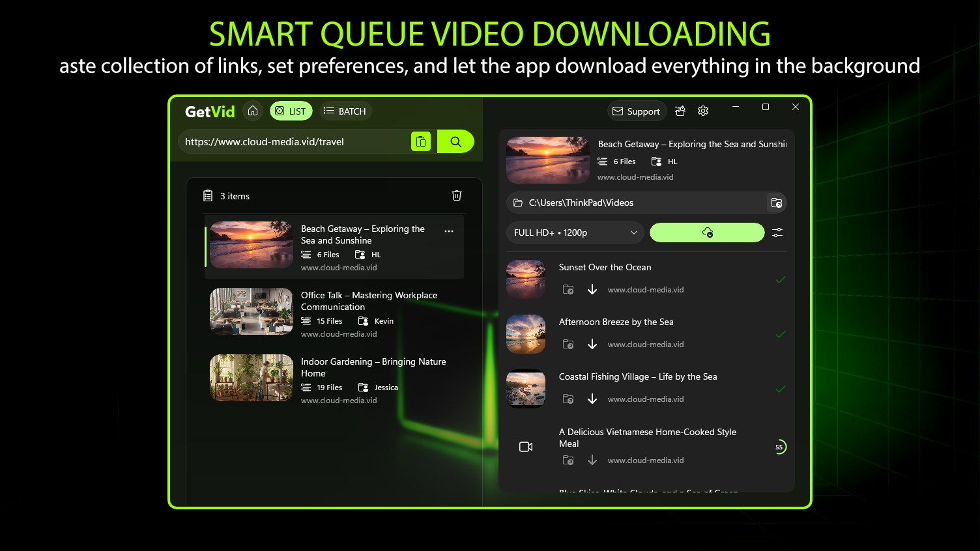The height and width of the screenshot is (551, 980).
Task: Open download preferences sliders icon
Action: [x=777, y=233]
